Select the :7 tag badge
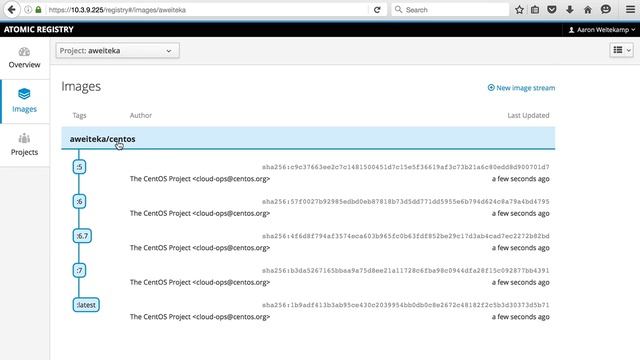The height and width of the screenshot is (360, 640). click(x=79, y=270)
